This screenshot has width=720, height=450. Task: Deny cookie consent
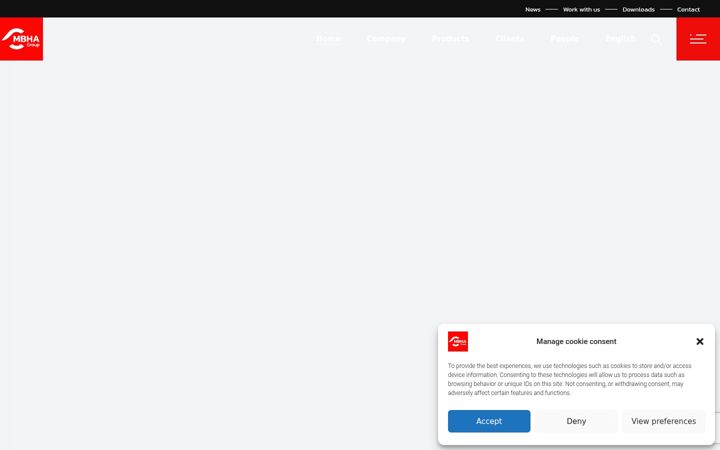(576, 421)
